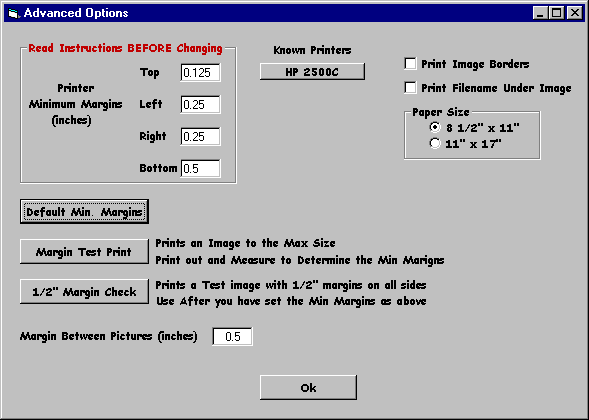Select the Right margin text box
Viewport: 589px width, 420px height.
[200, 136]
